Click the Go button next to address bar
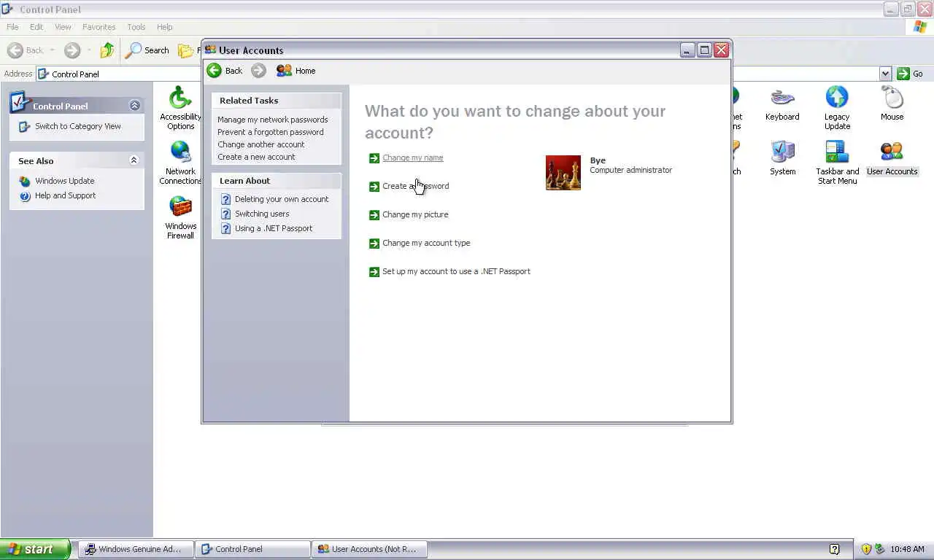 [911, 74]
